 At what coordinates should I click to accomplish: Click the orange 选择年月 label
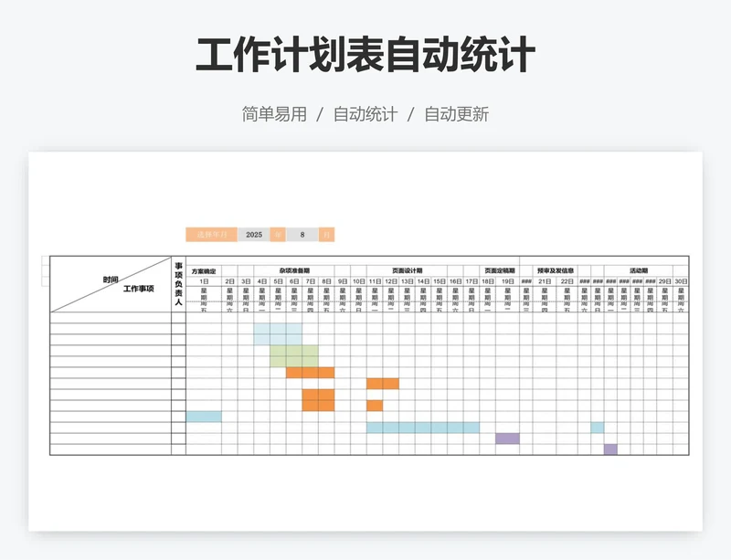click(x=212, y=235)
